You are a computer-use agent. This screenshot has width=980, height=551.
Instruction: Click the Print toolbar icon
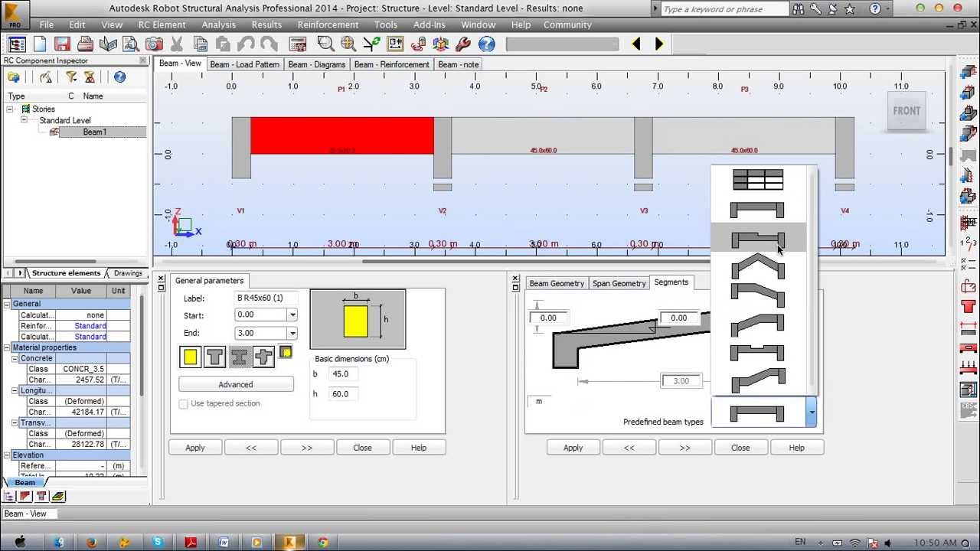coord(85,44)
